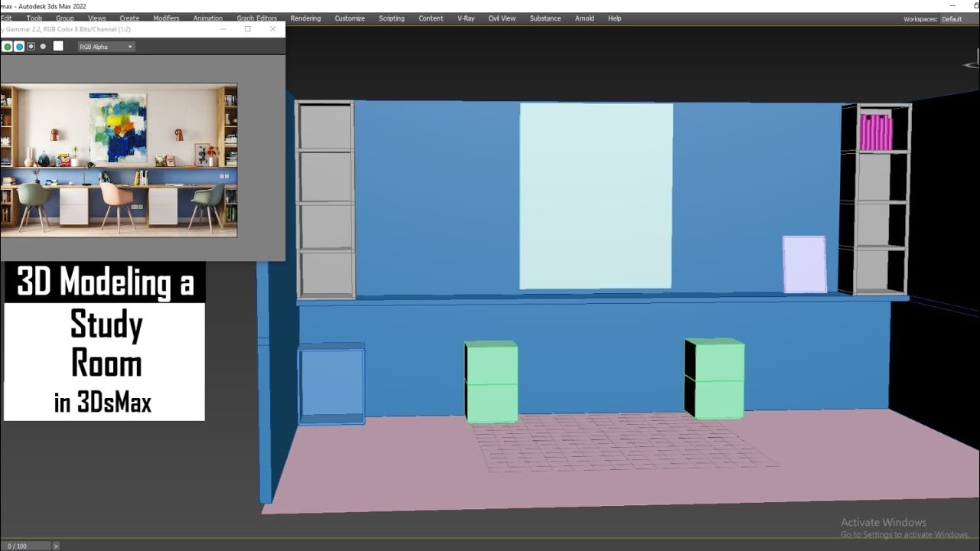Close the frame buffer window
The width and height of the screenshot is (980, 551).
click(x=273, y=29)
